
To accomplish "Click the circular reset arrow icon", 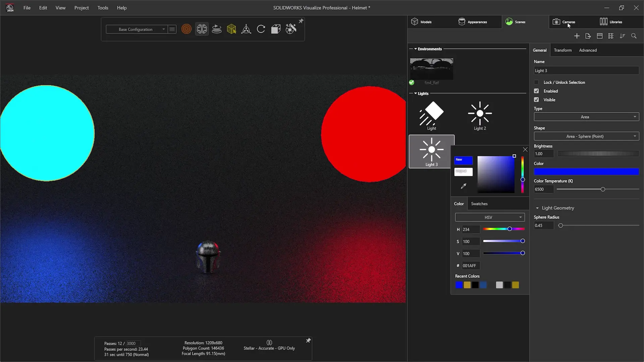I will pos(261,29).
